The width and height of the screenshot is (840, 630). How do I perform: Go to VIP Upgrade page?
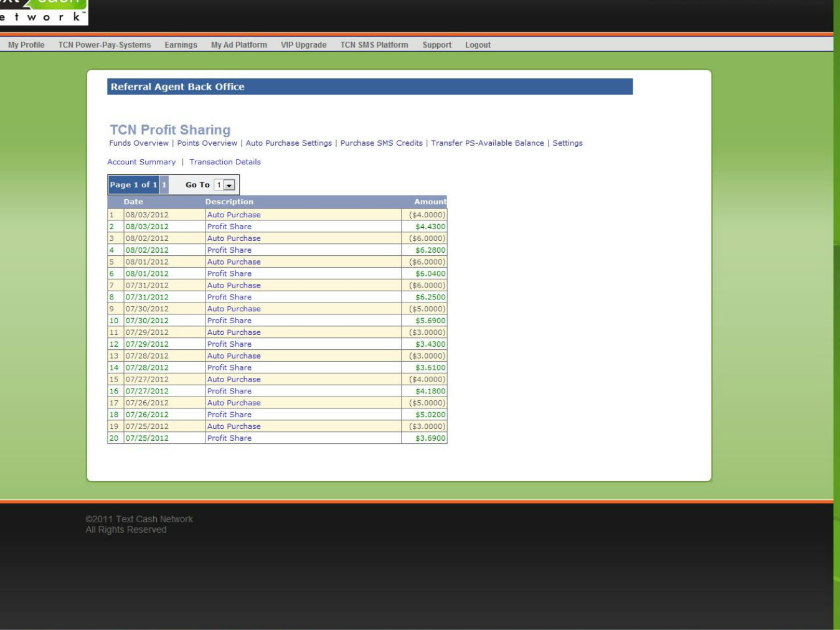[x=303, y=45]
